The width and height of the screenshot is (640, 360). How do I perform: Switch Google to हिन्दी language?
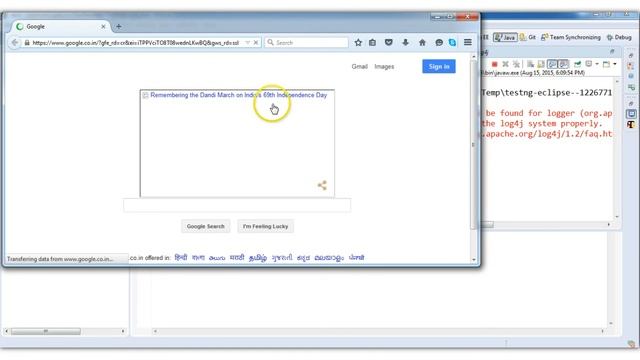[x=181, y=258]
